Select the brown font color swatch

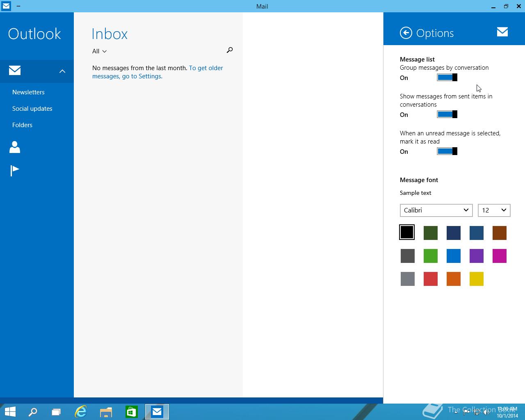(x=500, y=233)
